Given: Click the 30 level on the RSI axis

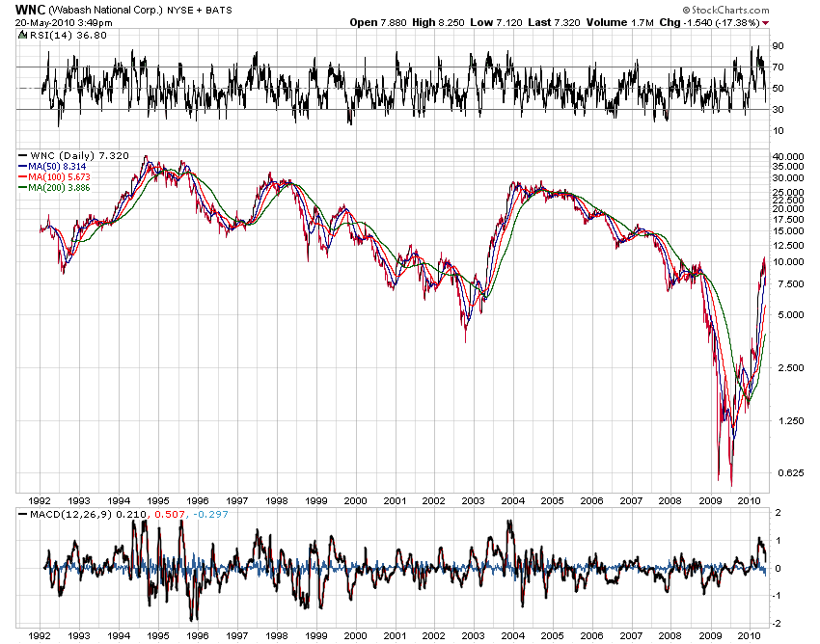Looking at the screenshot, I should tap(779, 109).
